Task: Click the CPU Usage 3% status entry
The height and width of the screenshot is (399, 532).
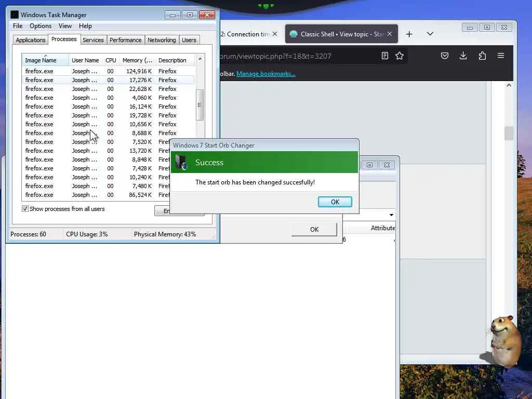Action: coord(87,234)
